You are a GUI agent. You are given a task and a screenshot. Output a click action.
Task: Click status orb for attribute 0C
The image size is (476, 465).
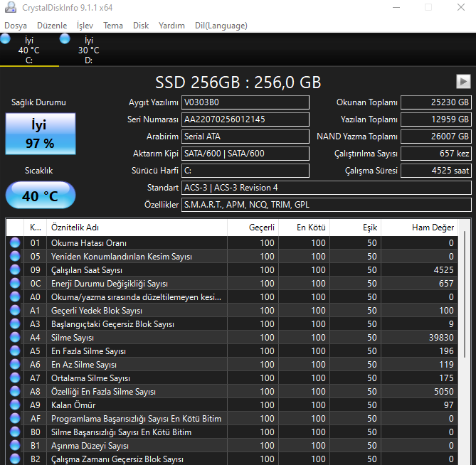point(15,283)
